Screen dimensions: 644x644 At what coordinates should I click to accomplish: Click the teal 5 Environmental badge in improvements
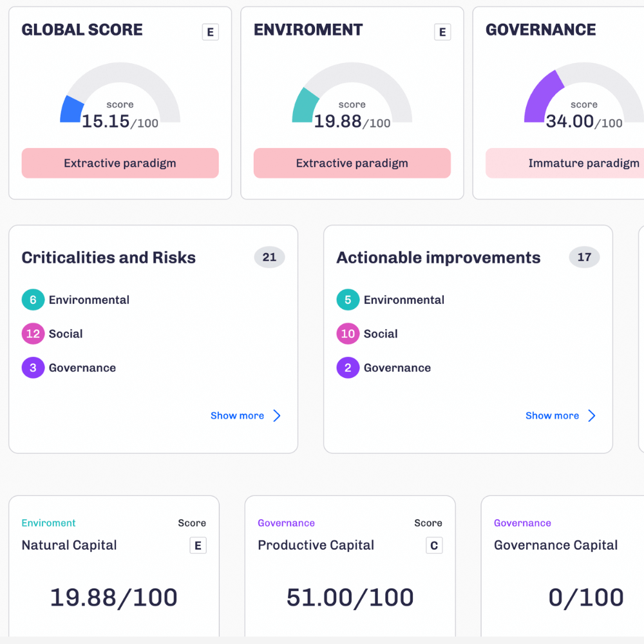[348, 300]
